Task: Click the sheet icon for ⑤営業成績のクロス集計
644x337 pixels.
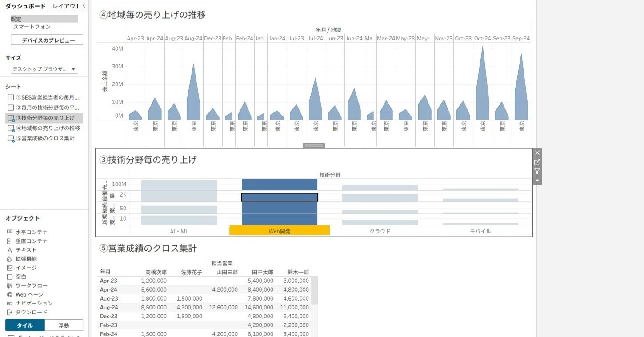Action: click(x=11, y=138)
